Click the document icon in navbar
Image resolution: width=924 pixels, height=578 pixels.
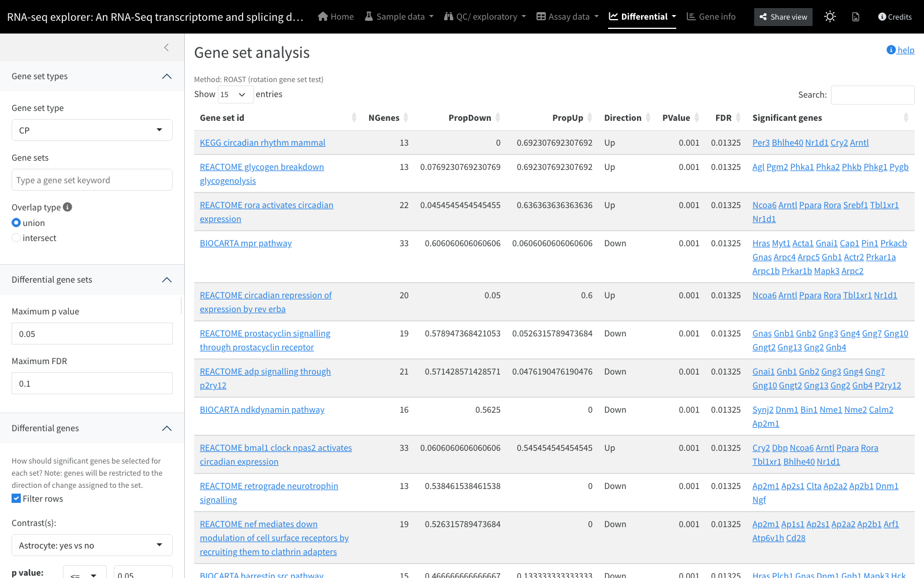856,17
